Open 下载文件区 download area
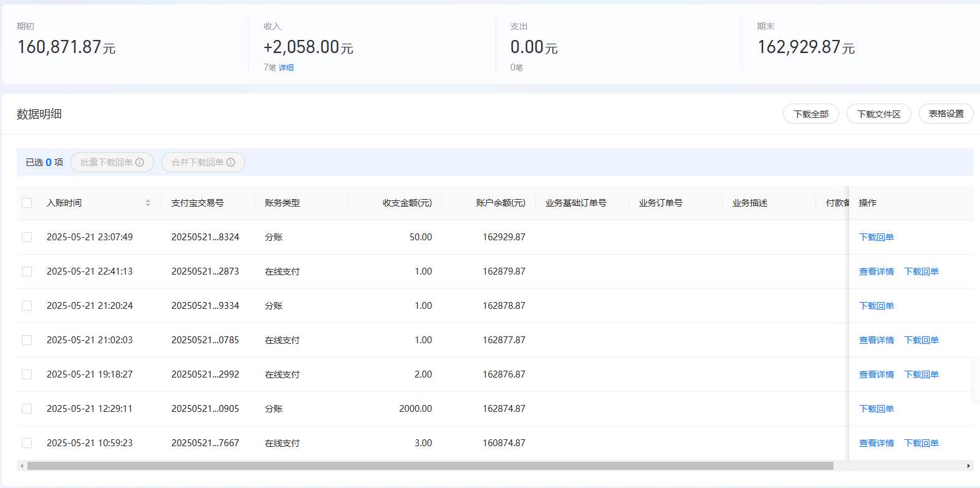 point(878,114)
